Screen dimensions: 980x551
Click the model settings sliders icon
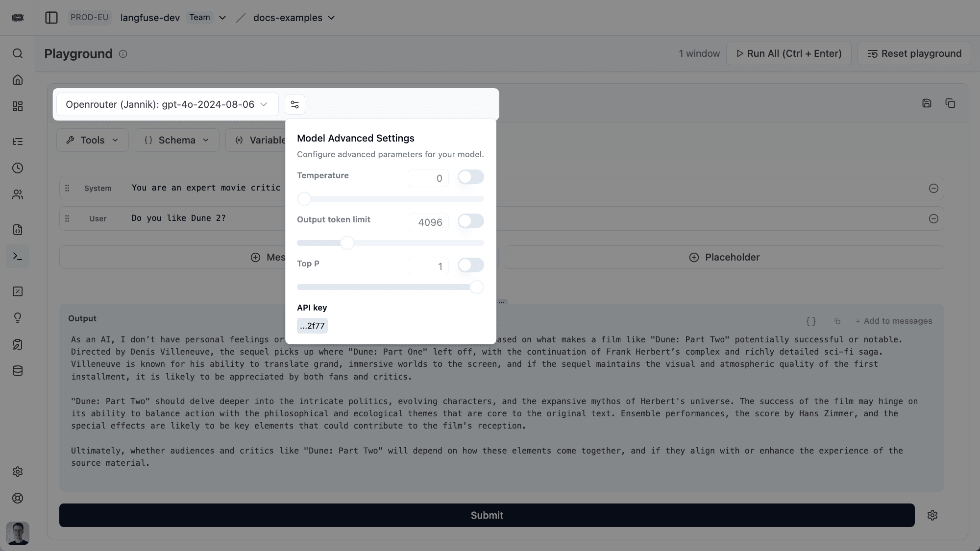click(x=294, y=104)
